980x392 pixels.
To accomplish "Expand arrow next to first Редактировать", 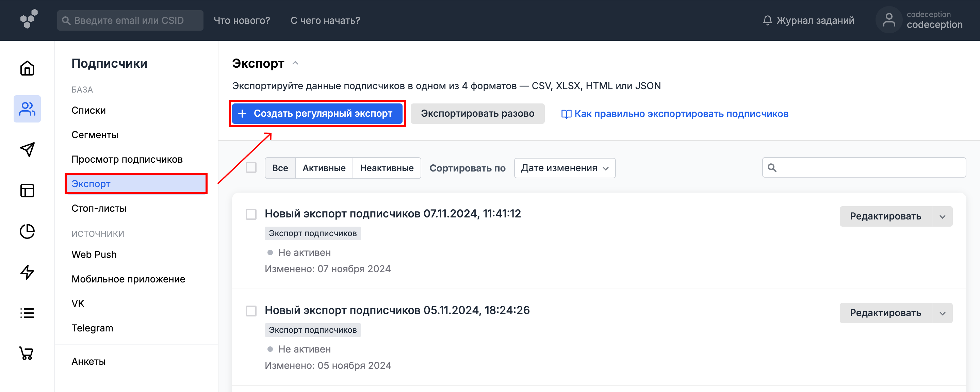I will (942, 216).
